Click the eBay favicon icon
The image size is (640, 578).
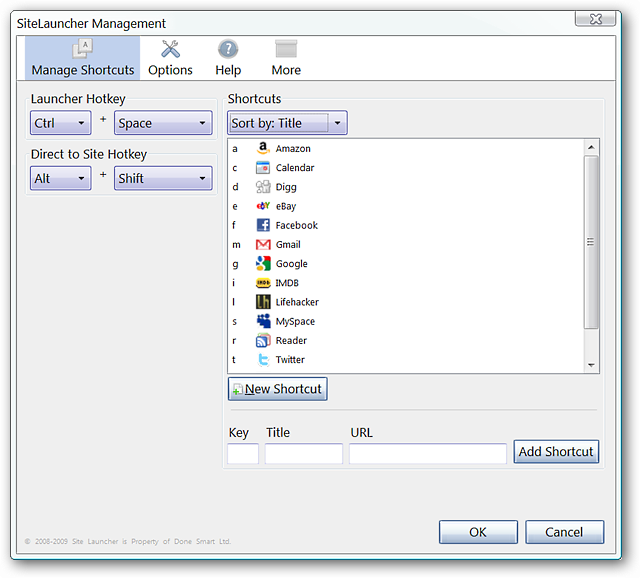tap(263, 206)
